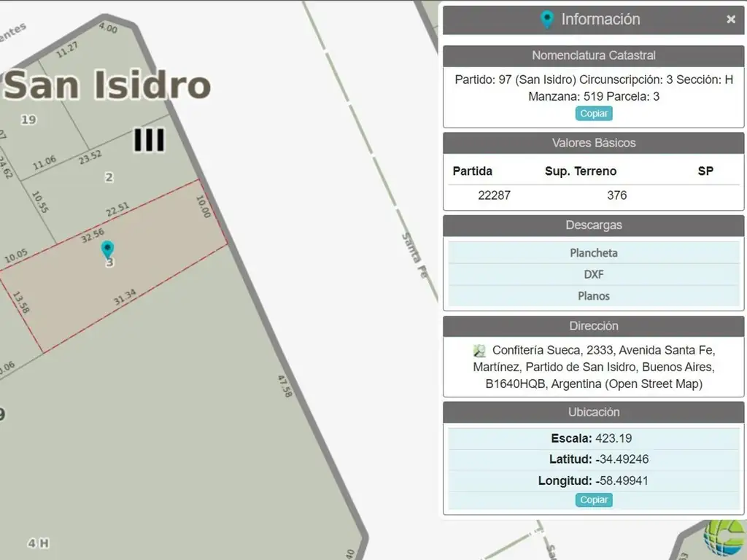Click the teal pin icon beside Información title
Viewport: 747px width, 560px height.
tap(546, 20)
